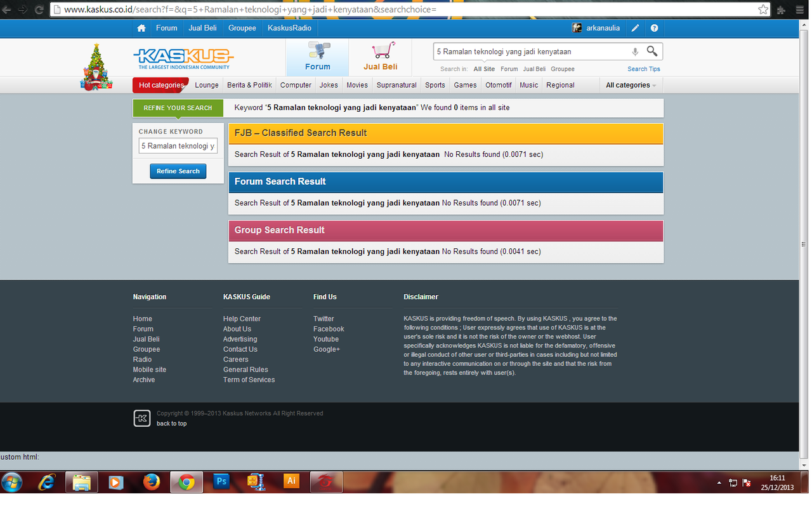Launch Firefox from the taskbar
Image resolution: width=812 pixels, height=508 pixels.
[152, 483]
